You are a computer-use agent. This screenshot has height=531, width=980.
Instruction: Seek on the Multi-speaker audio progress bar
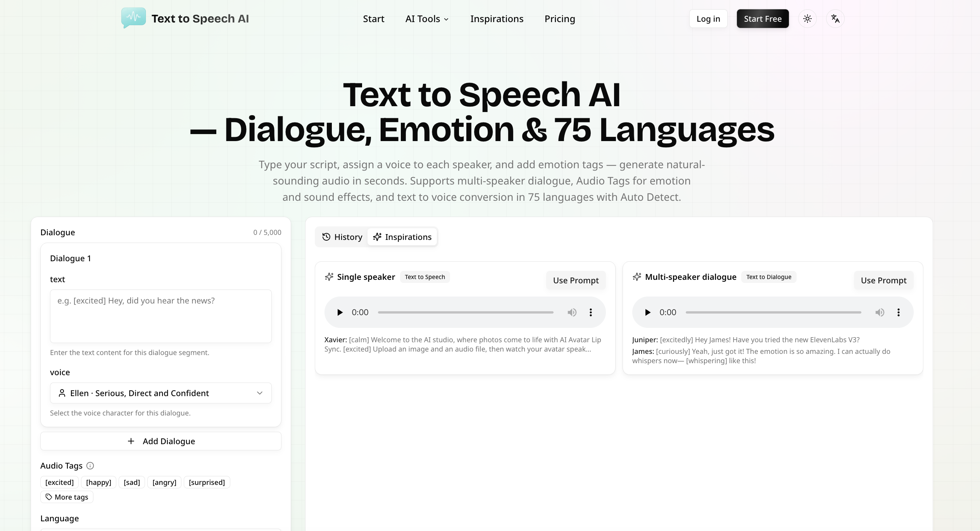point(773,312)
